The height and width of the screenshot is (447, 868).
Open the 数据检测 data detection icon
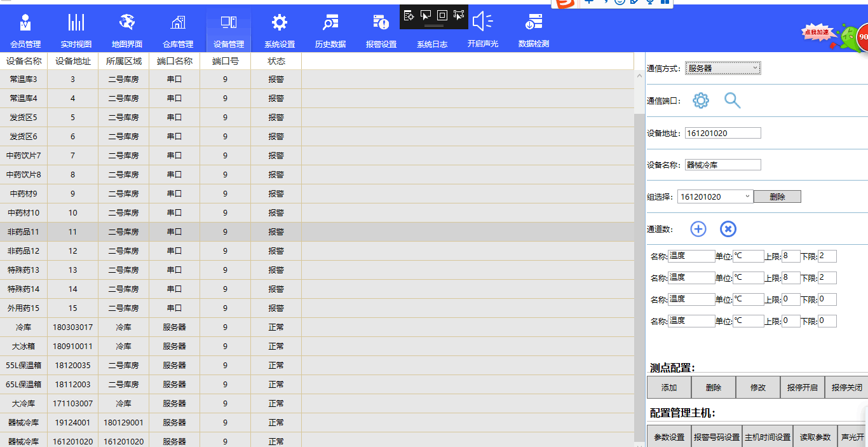533,23
